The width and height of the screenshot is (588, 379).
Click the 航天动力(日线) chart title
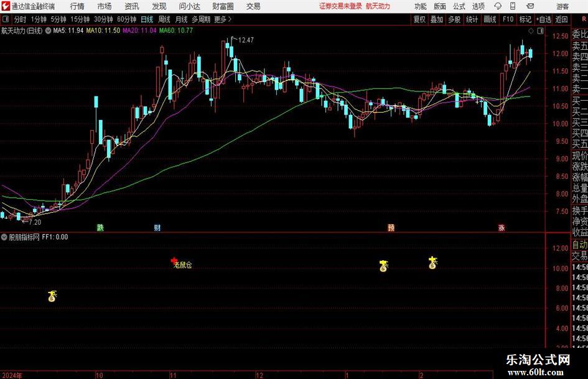[x=22, y=30]
